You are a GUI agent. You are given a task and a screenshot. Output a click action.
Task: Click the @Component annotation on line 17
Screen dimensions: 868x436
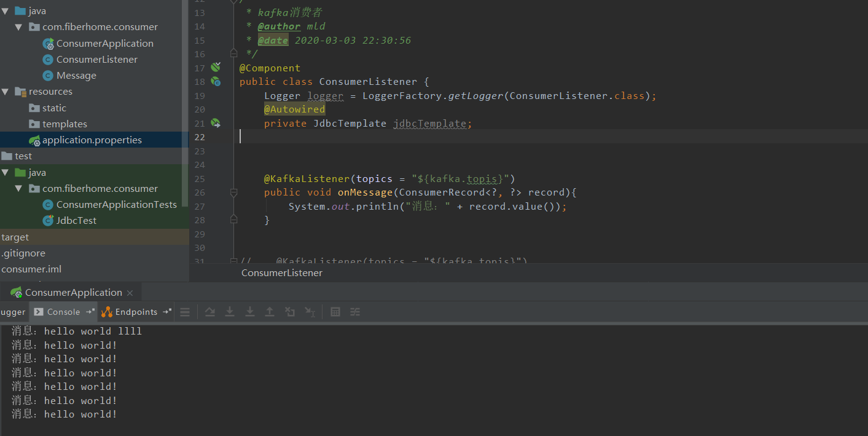pyautogui.click(x=270, y=68)
